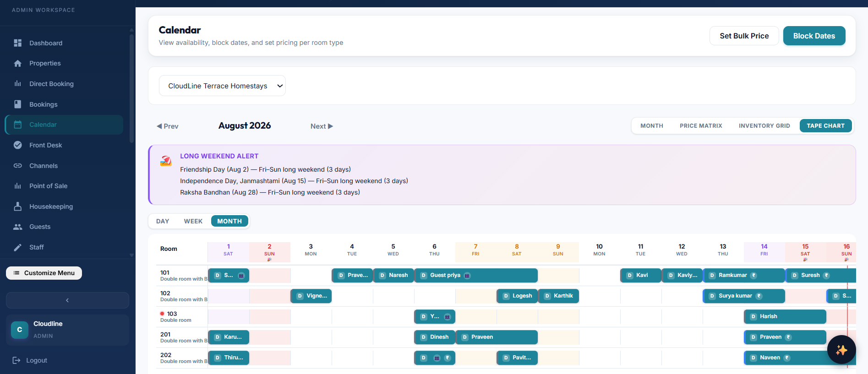The image size is (868, 374).
Task: Click the room 103 row label
Action: [182, 317]
